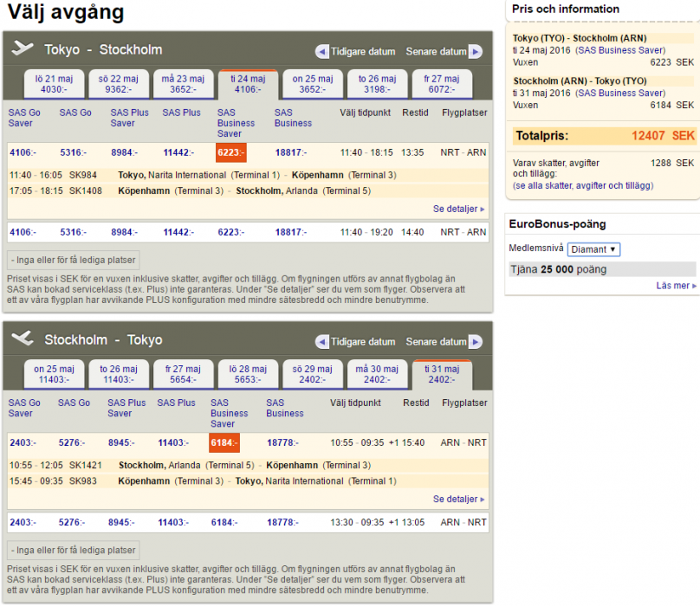Open se alla skatter, avgifter och tillägg link
The width and height of the screenshot is (700, 606).
click(x=583, y=186)
